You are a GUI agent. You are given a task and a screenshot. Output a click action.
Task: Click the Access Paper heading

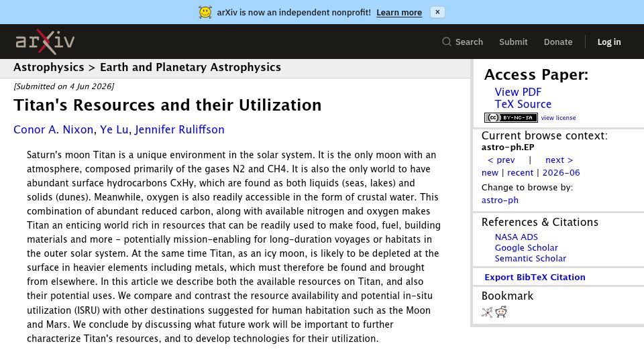(x=536, y=74)
